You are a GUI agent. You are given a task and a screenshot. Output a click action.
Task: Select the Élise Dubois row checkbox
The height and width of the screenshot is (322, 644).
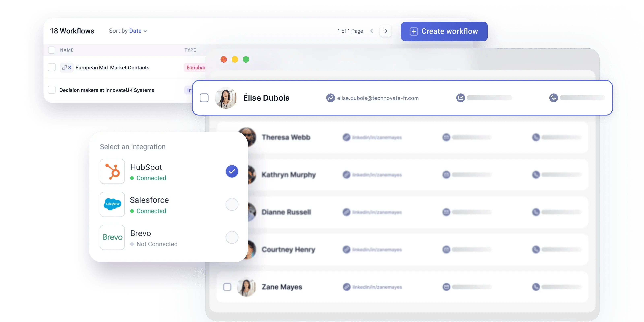click(x=204, y=98)
